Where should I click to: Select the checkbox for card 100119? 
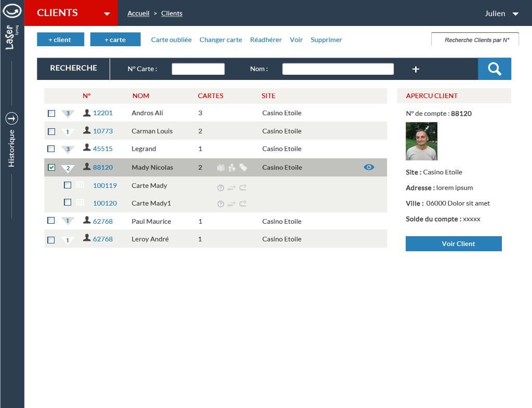[68, 185]
